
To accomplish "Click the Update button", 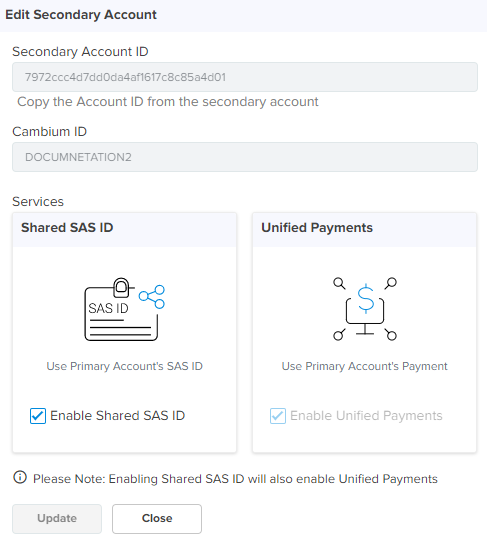I will 57,519.
